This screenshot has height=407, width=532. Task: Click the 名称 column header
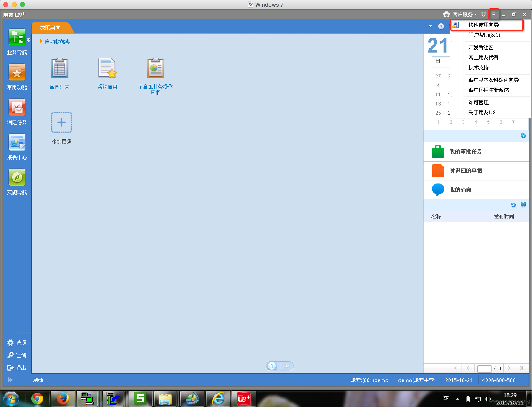coord(436,216)
